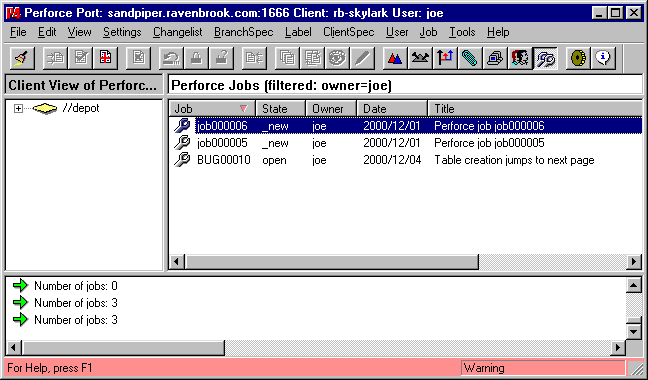
Task: Select the job000006 row
Action: pos(406,126)
